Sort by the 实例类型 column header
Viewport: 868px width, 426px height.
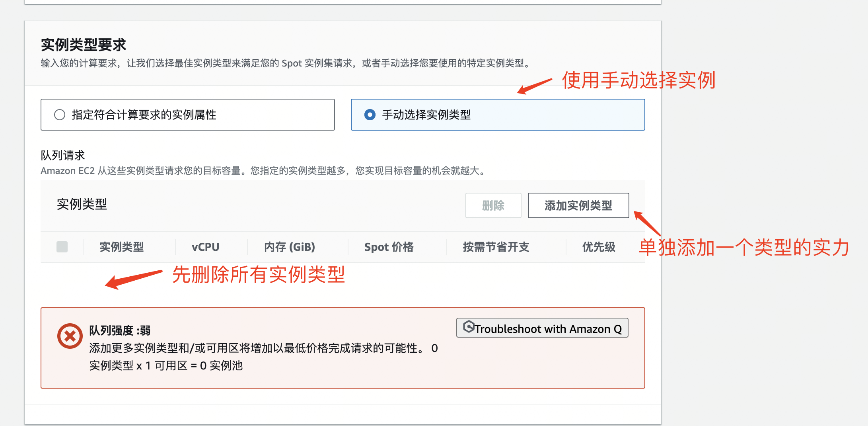pyautogui.click(x=121, y=247)
